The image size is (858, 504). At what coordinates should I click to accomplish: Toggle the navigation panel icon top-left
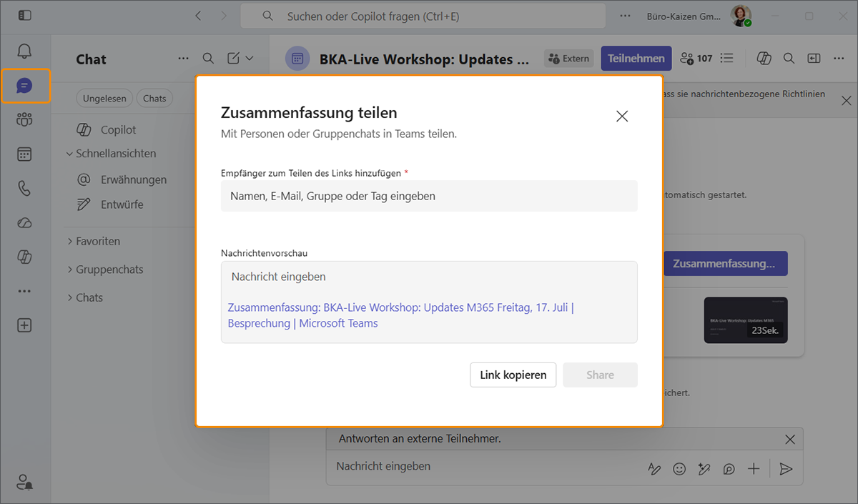pyautogui.click(x=25, y=15)
